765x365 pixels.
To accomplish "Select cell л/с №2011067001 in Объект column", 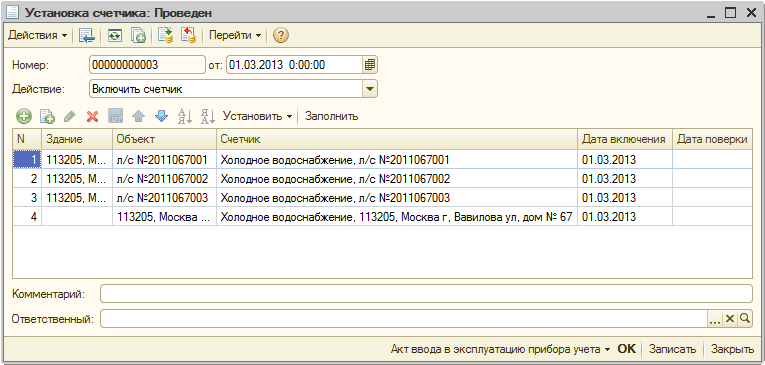I will click(x=164, y=160).
